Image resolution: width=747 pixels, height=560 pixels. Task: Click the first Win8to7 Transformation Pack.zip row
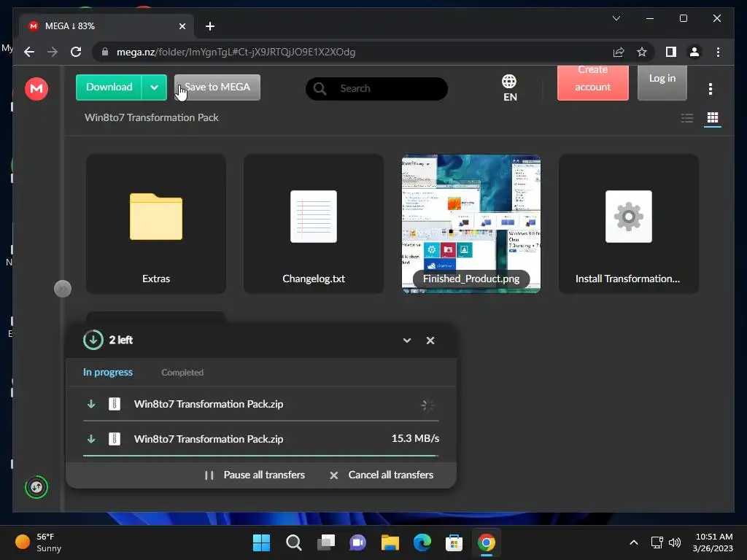[x=260, y=404]
